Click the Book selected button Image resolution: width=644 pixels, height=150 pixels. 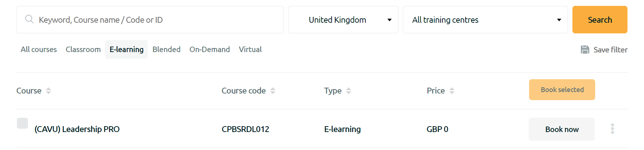[562, 90]
